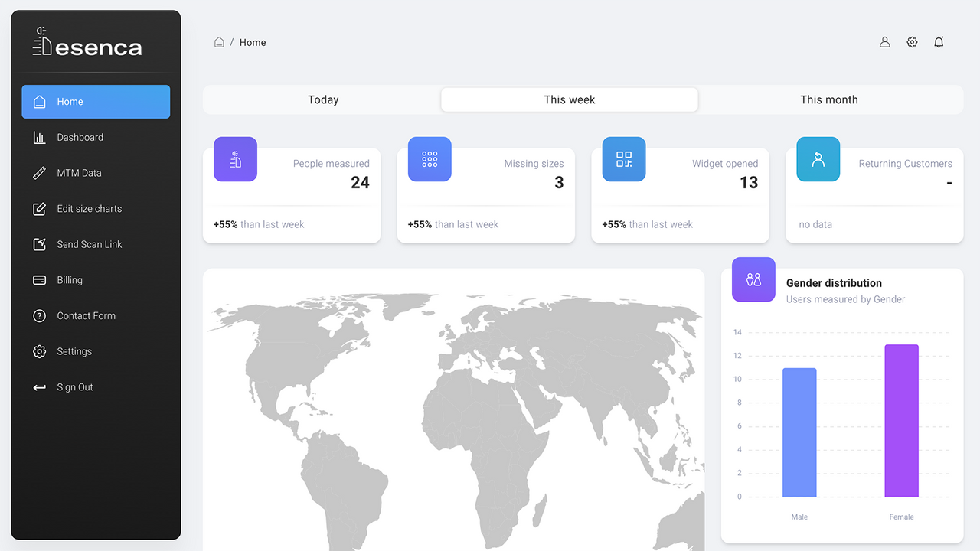The width and height of the screenshot is (980, 551).
Task: Click +55% text under Missing sizes
Action: (x=420, y=225)
